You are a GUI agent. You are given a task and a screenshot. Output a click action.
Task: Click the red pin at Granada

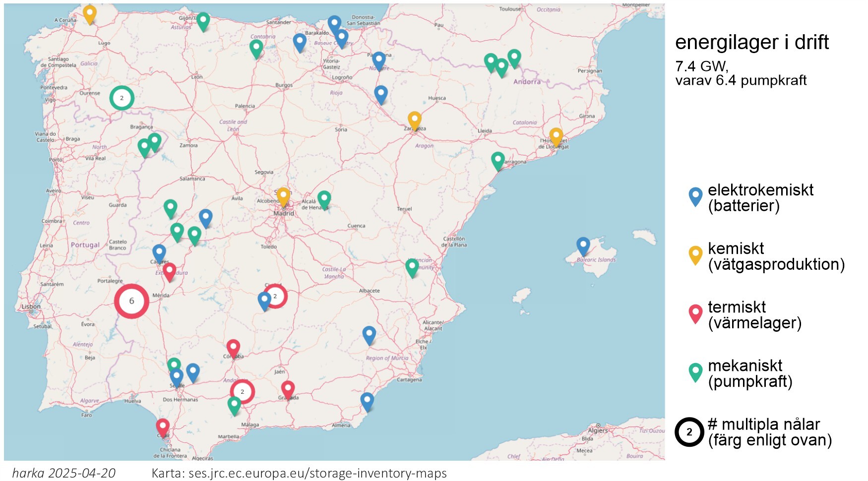tap(288, 389)
